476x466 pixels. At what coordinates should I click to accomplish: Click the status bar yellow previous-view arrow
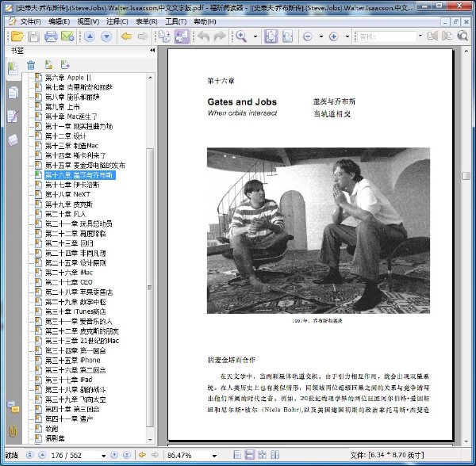tap(142, 455)
